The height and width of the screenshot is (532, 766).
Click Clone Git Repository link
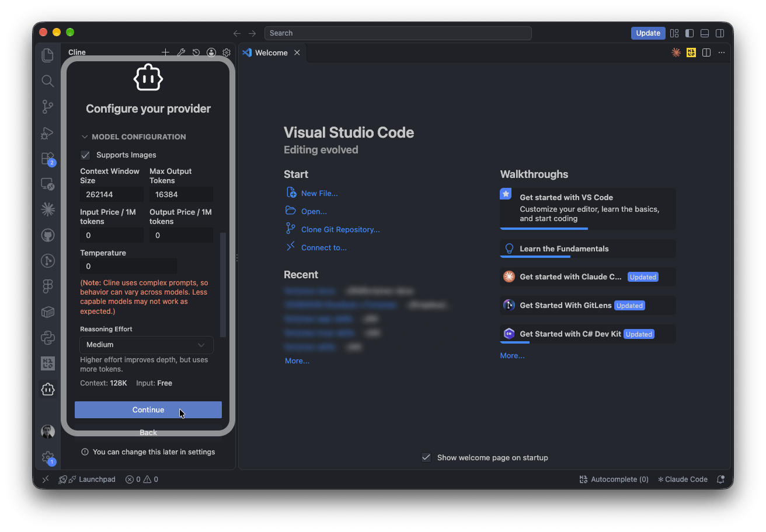click(x=340, y=229)
